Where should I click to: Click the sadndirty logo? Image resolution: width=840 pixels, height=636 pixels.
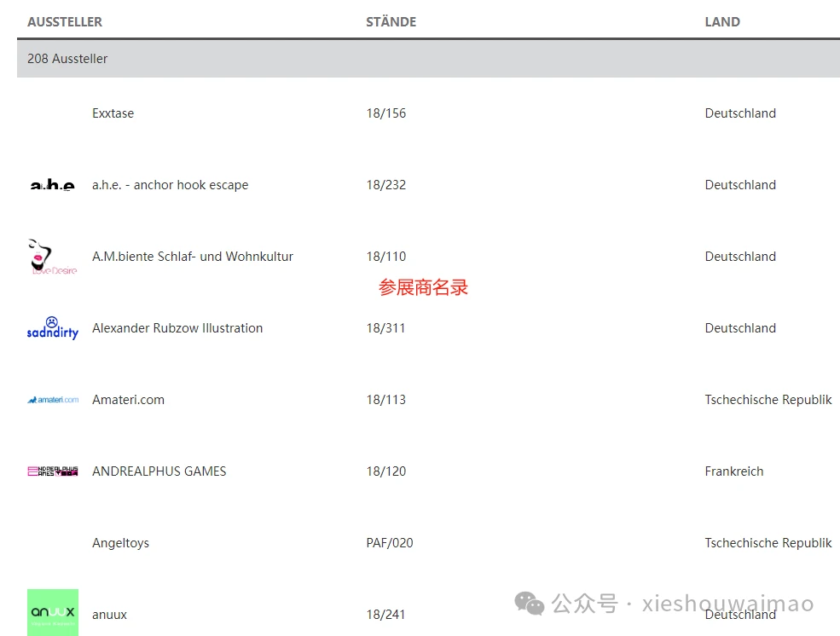point(53,327)
